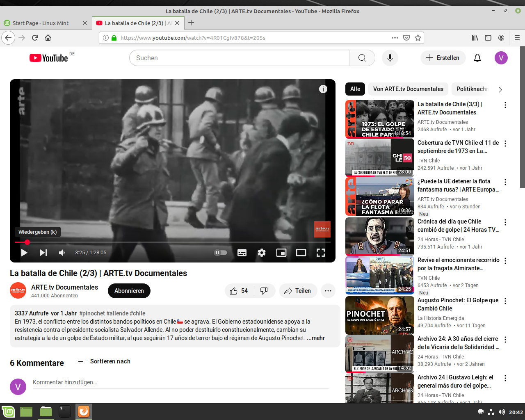Image resolution: width=525 pixels, height=420 pixels.
Task: Open options for fragata Almirante video
Action: pos(505,261)
